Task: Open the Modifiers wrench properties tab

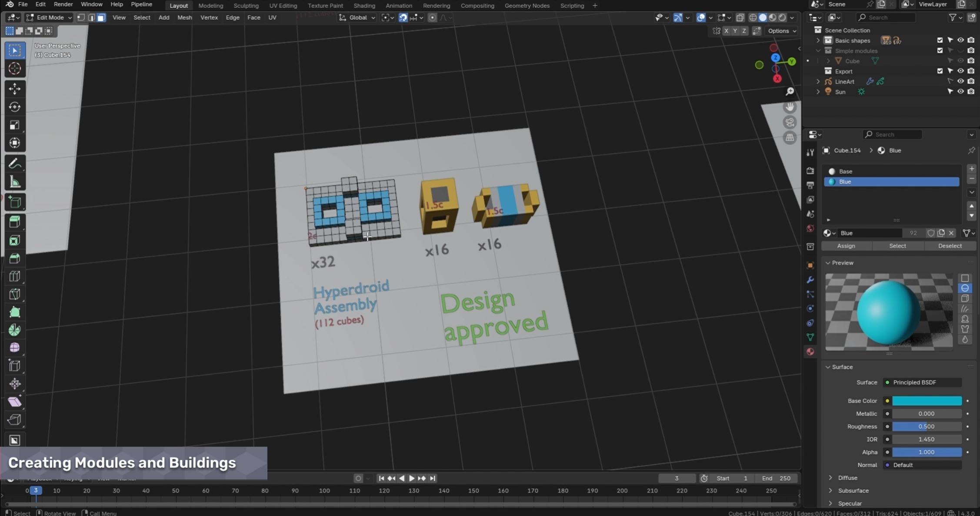Action: coord(810,280)
